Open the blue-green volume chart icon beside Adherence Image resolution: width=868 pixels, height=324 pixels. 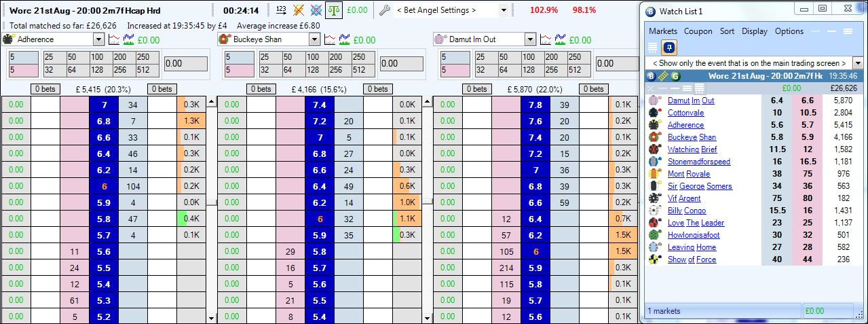[129, 39]
